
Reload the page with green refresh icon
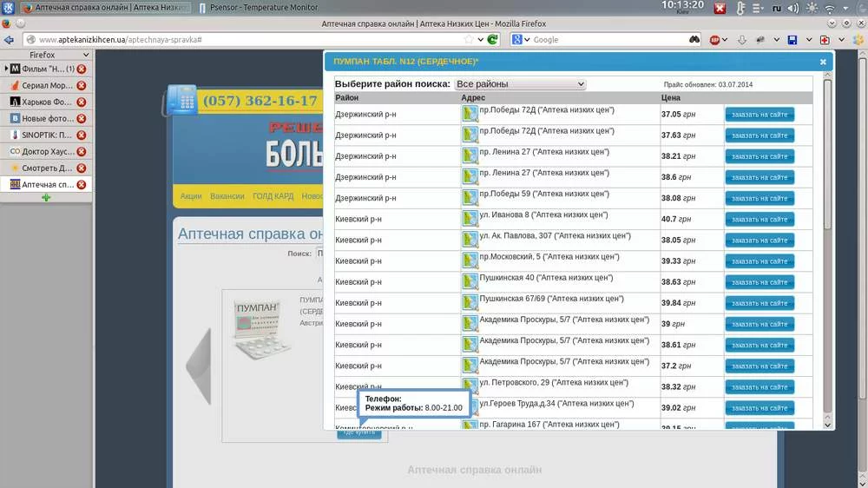click(x=492, y=39)
